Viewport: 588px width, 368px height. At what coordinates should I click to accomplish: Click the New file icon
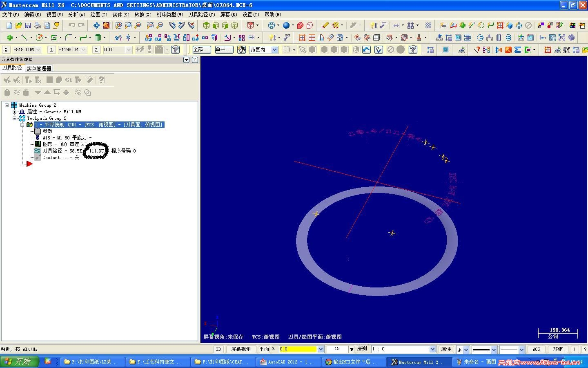[9, 25]
